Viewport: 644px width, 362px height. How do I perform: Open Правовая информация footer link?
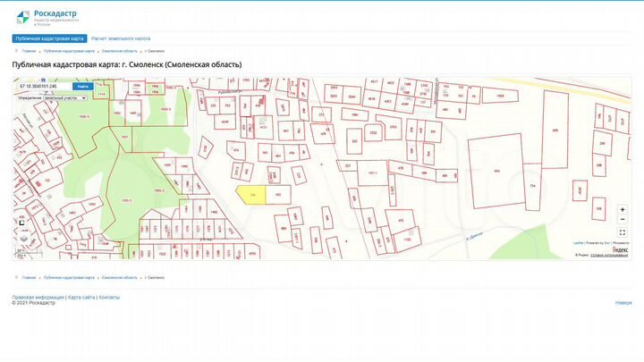[38, 297]
